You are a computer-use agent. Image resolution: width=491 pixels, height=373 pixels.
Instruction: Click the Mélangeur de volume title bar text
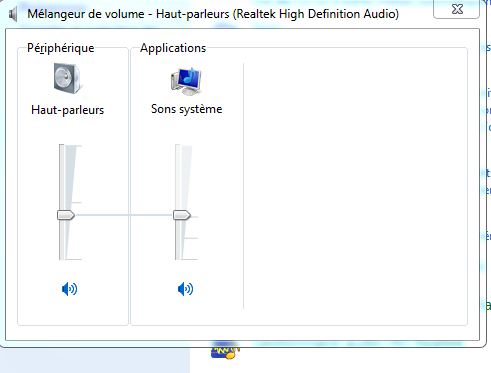[x=213, y=14]
